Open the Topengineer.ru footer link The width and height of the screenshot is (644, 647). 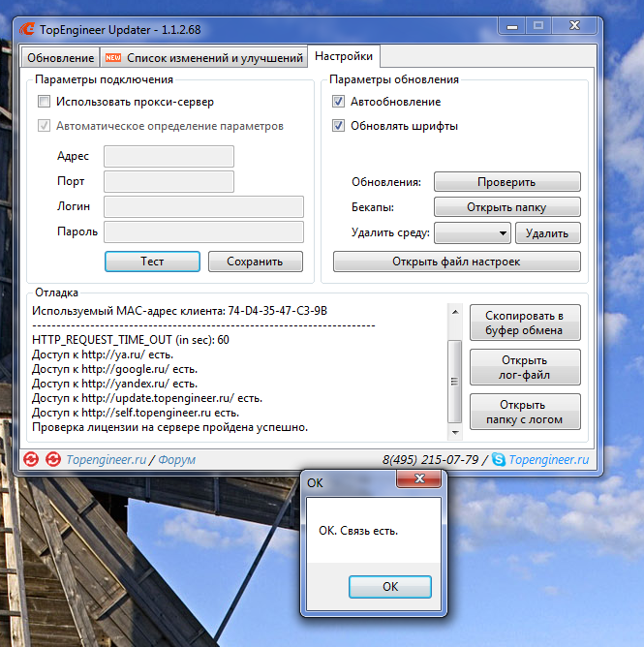point(107,460)
